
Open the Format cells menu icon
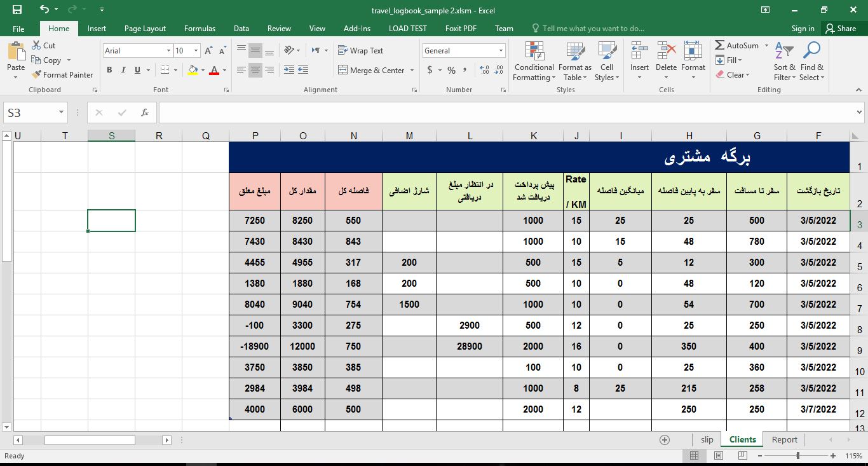click(x=693, y=52)
